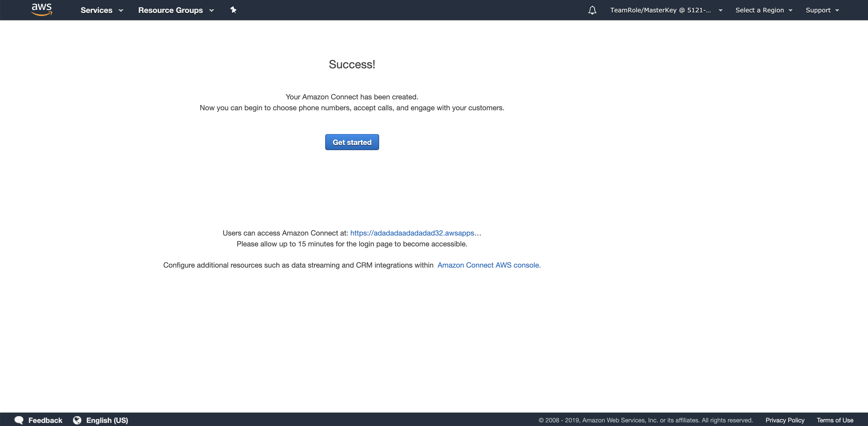Change language via English (US)
This screenshot has height=426, width=868.
click(x=107, y=420)
